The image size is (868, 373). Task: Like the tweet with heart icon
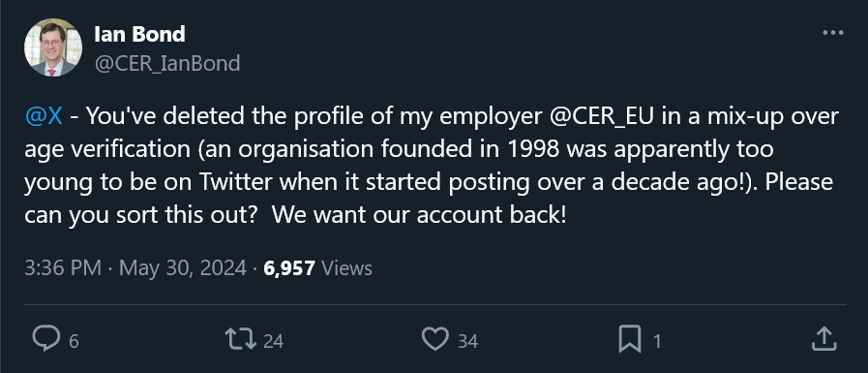coord(435,339)
